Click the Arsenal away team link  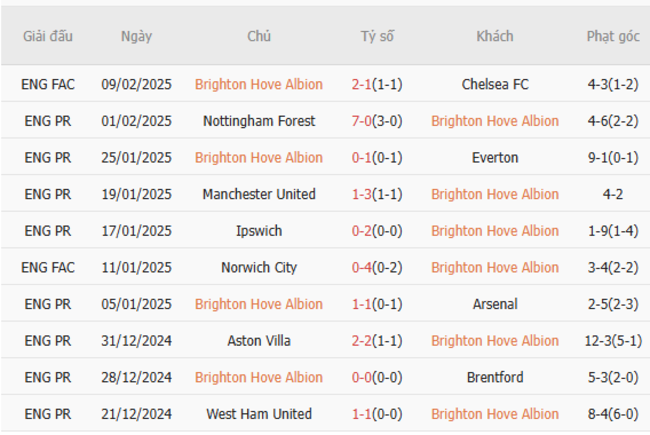(495, 304)
